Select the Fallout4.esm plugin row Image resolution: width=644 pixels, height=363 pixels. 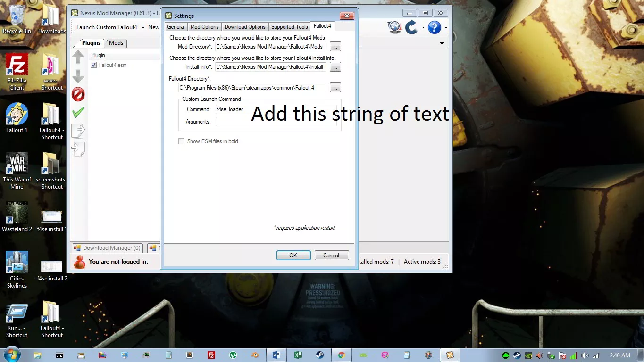(124, 65)
